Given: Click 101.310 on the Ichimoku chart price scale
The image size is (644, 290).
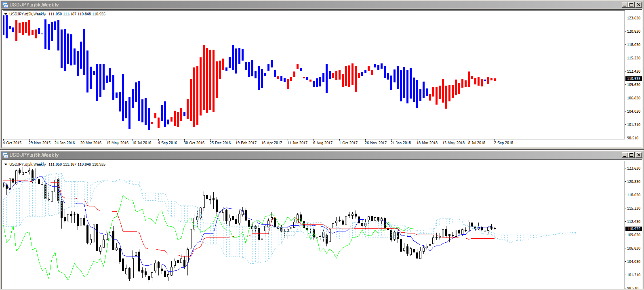Looking at the screenshot, I should coord(633,275).
